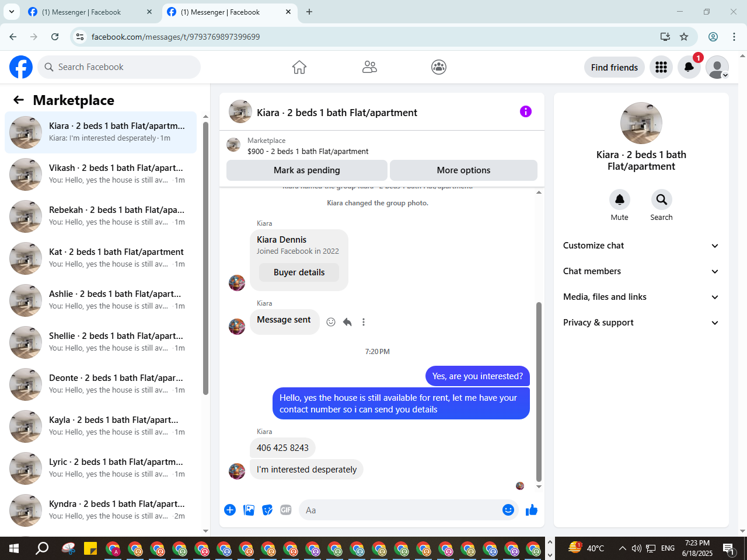The height and width of the screenshot is (560, 747).
Task: Open Shellie's conversation in the list
Action: click(100, 342)
